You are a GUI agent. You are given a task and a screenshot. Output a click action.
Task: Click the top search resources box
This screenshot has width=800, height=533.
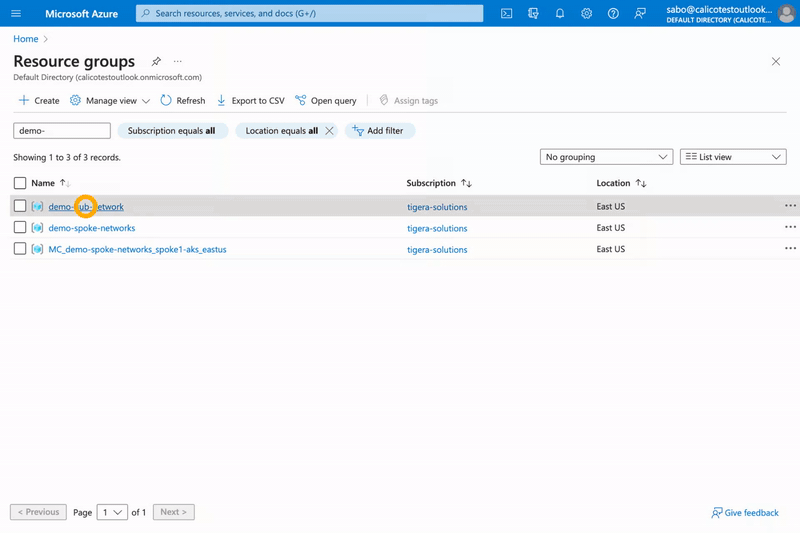(309, 13)
